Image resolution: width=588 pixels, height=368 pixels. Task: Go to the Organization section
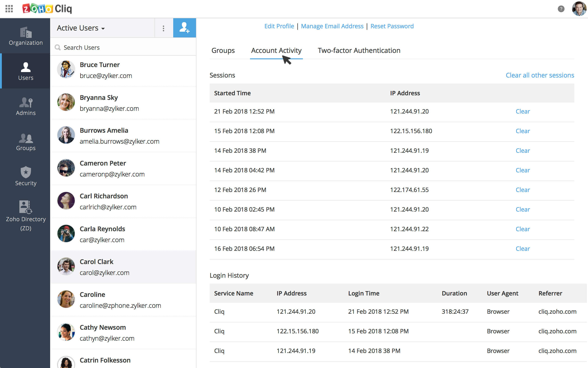tap(26, 36)
